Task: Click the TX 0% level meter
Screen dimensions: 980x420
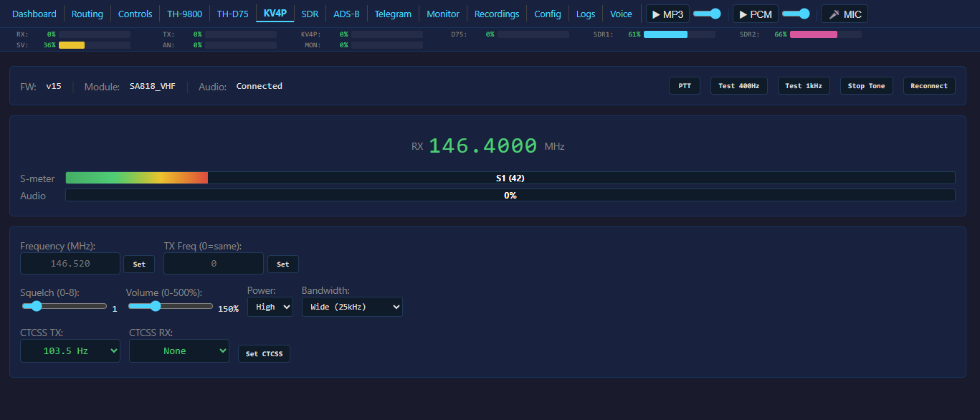Action: (241, 34)
